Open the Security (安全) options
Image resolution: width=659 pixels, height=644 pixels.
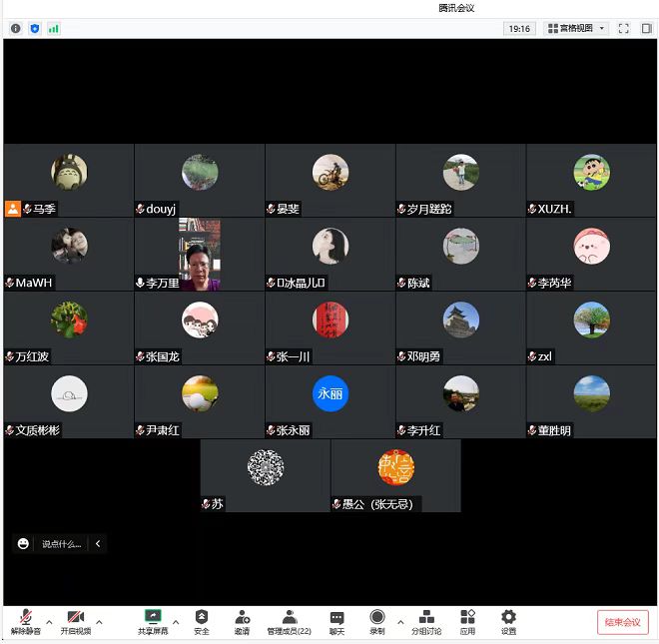tap(202, 621)
